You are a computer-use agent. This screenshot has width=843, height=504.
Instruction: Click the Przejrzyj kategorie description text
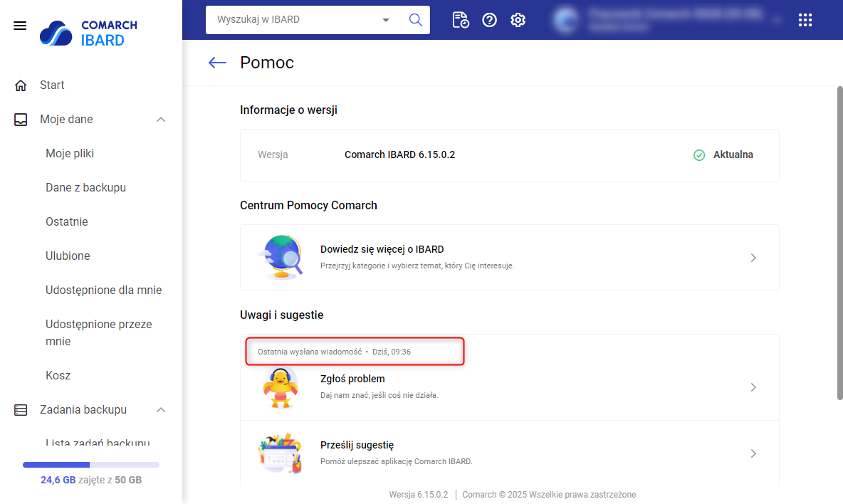[417, 266]
